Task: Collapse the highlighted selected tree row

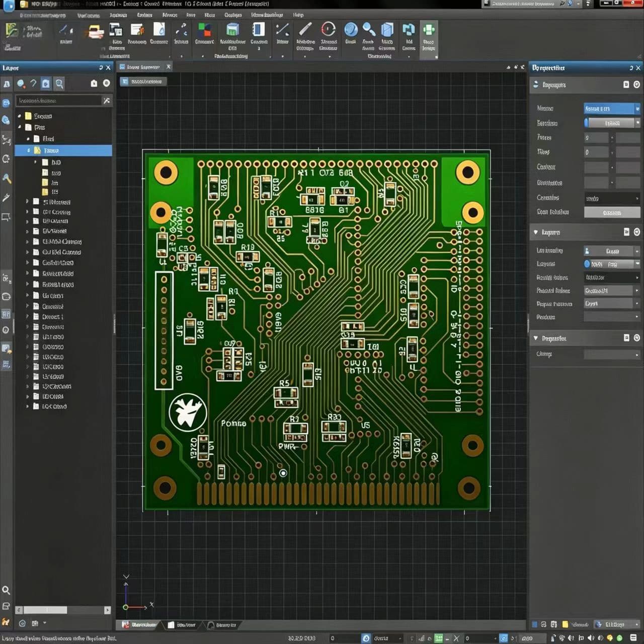Action: point(29,150)
